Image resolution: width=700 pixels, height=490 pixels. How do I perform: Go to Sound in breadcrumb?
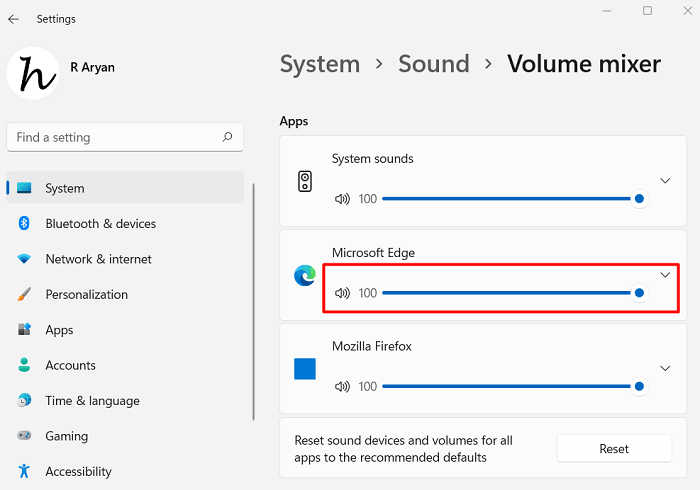click(x=433, y=64)
